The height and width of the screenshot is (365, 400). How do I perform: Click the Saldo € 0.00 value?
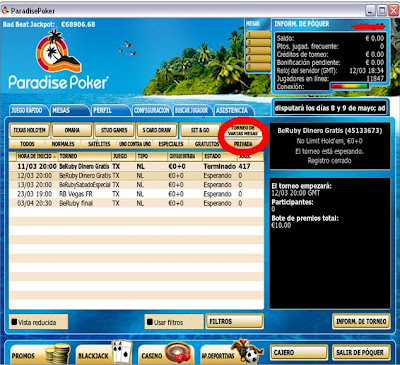pyautogui.click(x=375, y=38)
